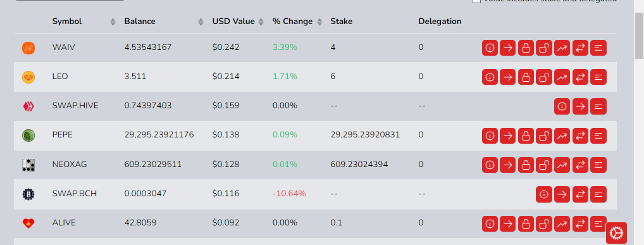The image size is (644, 245).
Task: View WAIV transaction history lines icon
Action: 598,47
